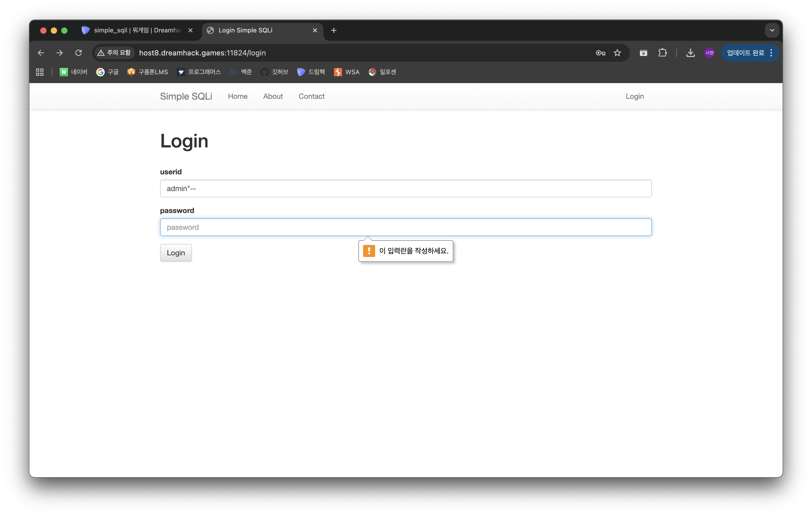Bookmark this page with the star icon

click(617, 53)
